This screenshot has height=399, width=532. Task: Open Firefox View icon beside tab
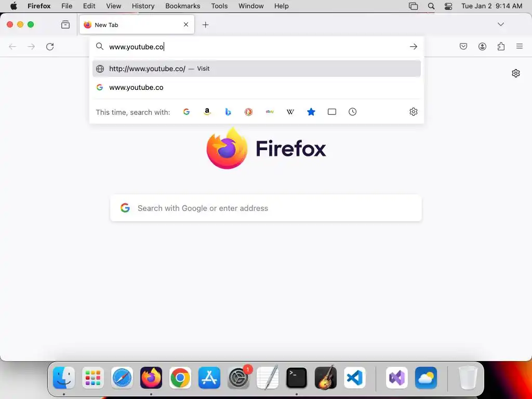pos(65,24)
